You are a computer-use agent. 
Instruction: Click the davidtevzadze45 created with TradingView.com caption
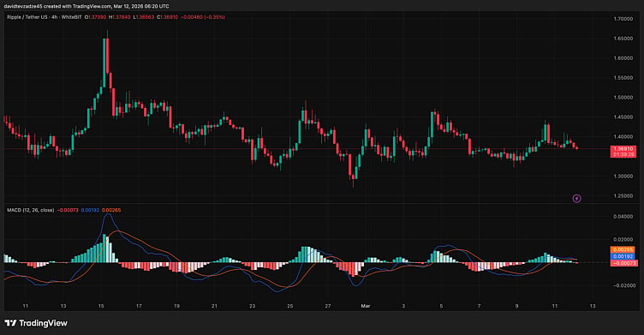tap(86, 6)
